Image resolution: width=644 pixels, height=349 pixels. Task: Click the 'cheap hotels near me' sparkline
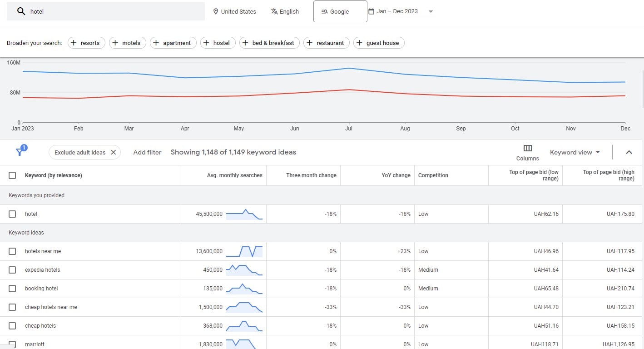click(244, 307)
